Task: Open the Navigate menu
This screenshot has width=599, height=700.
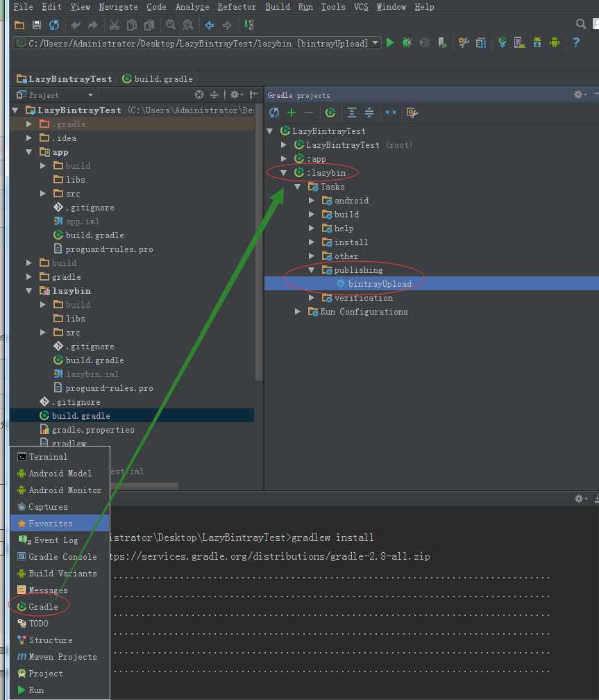Action: pos(118,7)
